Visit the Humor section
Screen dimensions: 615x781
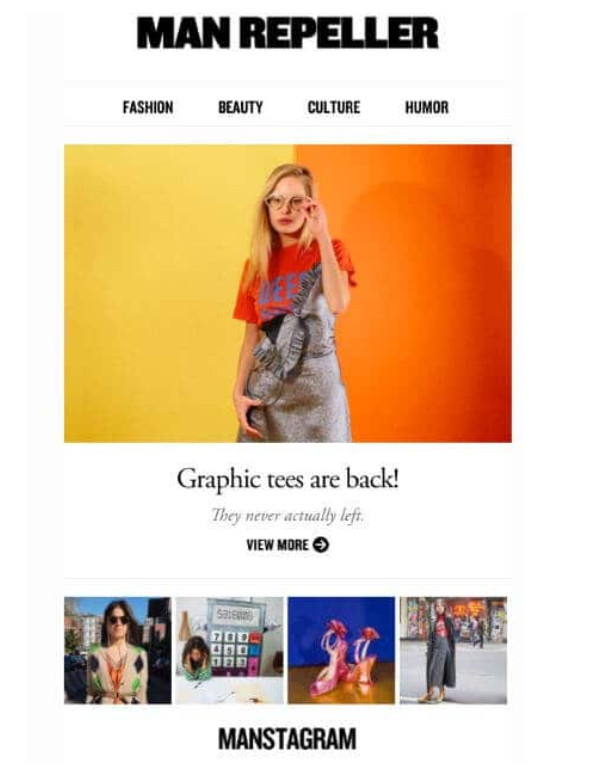coord(427,107)
